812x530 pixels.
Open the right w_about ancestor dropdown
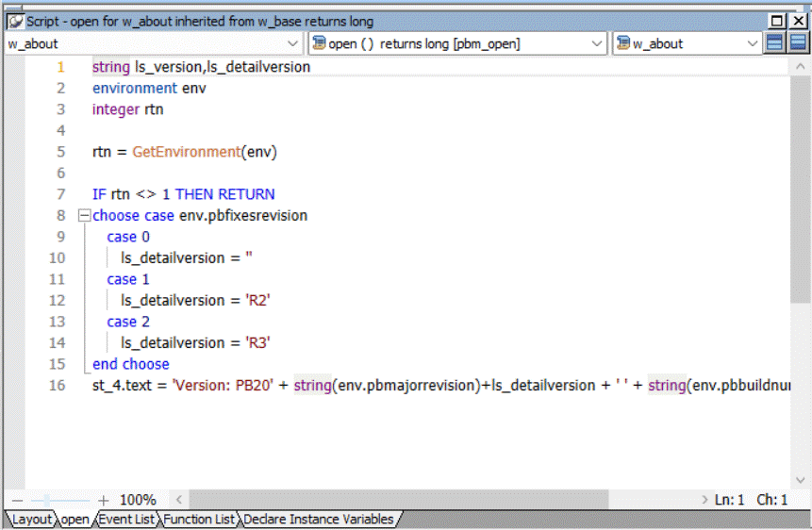[753, 43]
